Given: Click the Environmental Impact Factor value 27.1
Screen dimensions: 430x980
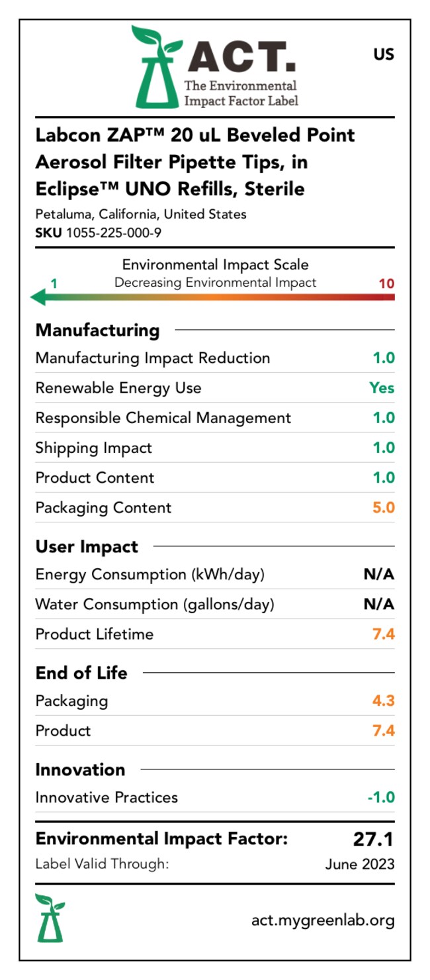Looking at the screenshot, I should coord(373,840).
